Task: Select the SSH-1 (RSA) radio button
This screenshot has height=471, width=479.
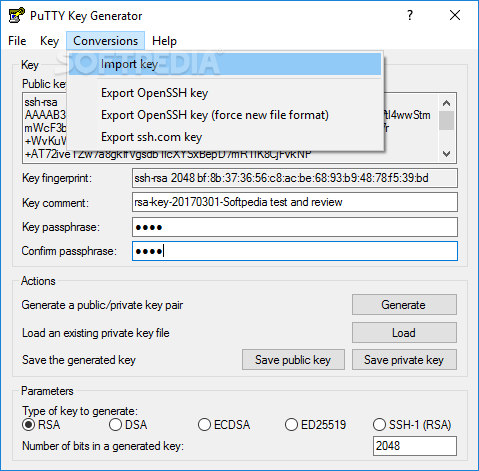Action: [x=379, y=425]
